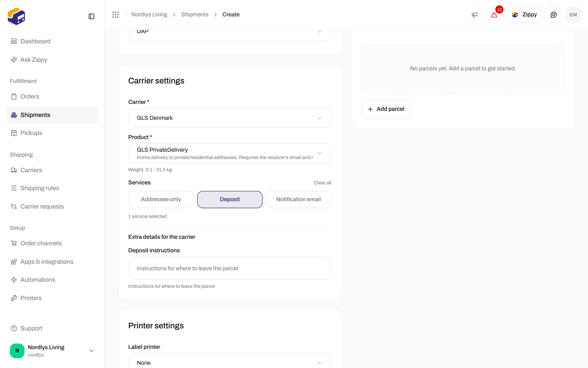Go to Shipments in sidebar
This screenshot has height=368, width=588.
(x=52, y=115)
